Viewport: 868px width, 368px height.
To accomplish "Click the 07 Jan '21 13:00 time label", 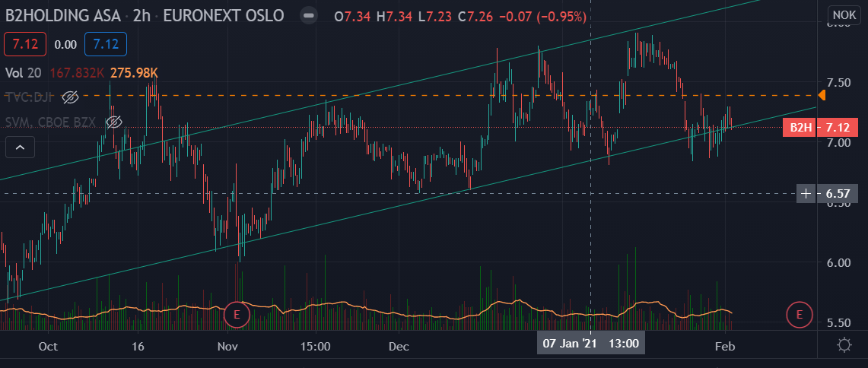I will (x=590, y=343).
